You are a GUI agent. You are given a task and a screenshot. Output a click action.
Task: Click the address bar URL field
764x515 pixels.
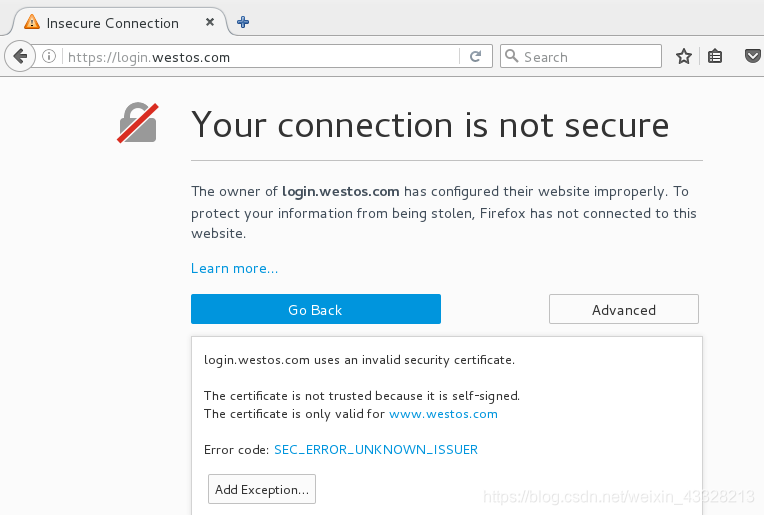262,57
